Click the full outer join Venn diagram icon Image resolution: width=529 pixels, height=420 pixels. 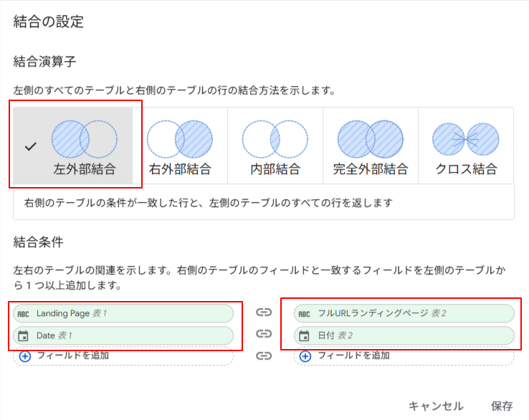point(371,139)
